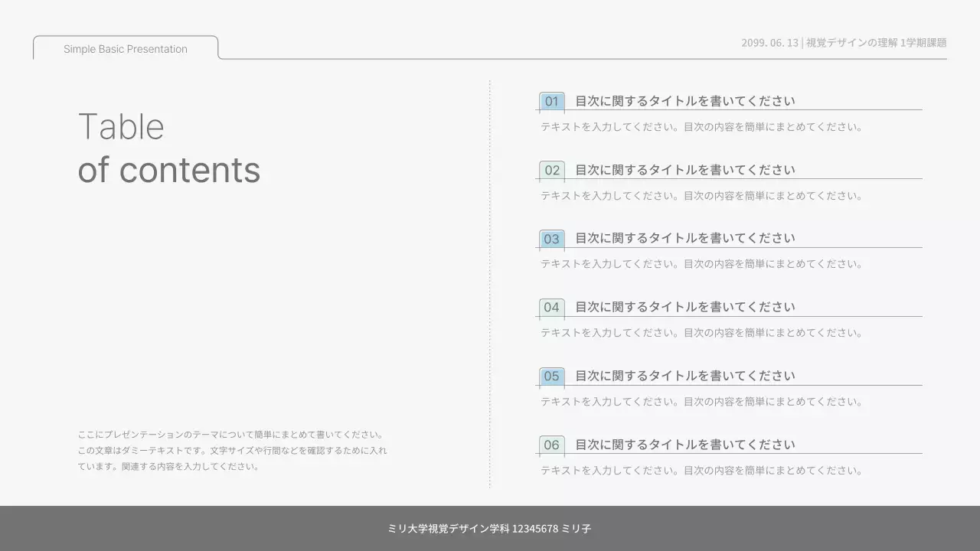
Task: Select the section 01 title text
Action: click(686, 100)
